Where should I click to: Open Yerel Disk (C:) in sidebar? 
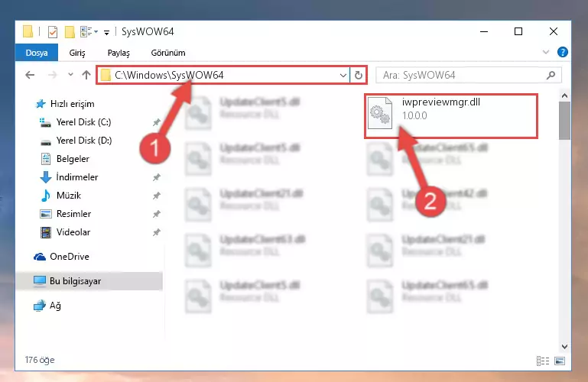point(76,122)
